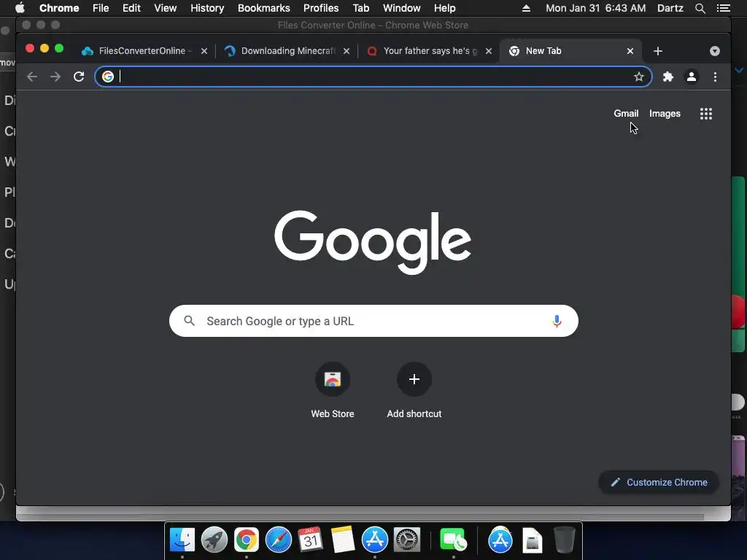The height and width of the screenshot is (560, 747).
Task: Open FaceTime from the Dock
Action: coord(452,540)
